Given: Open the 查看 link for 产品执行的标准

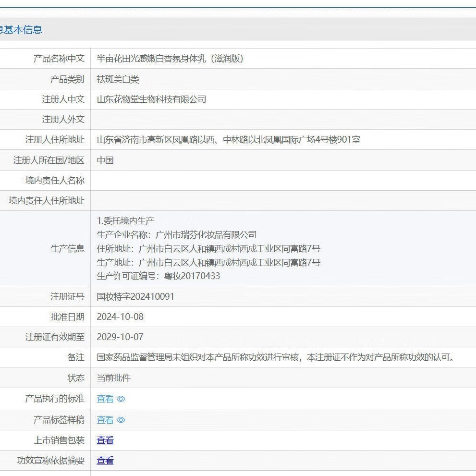Looking at the screenshot, I should tap(105, 399).
